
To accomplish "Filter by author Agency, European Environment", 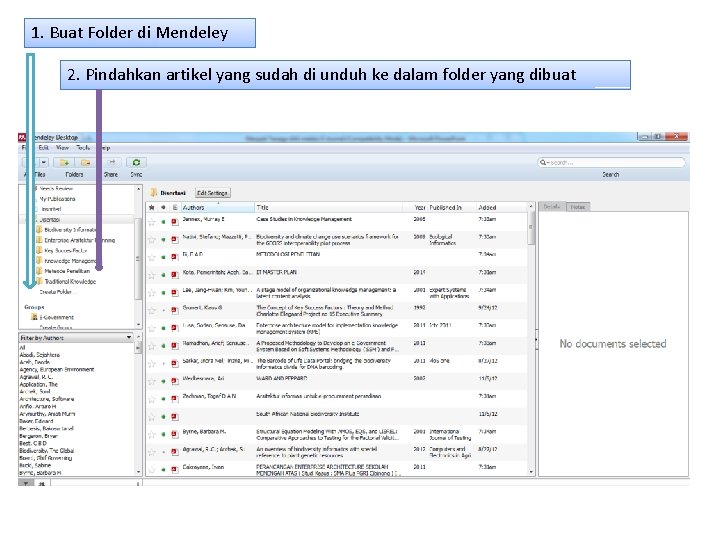I will coord(56,370).
